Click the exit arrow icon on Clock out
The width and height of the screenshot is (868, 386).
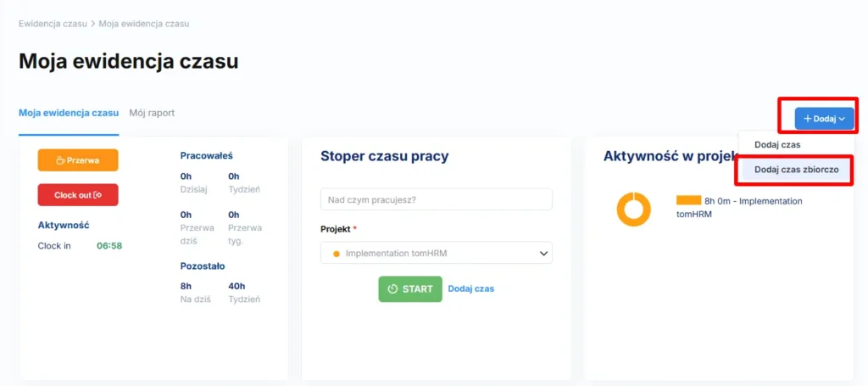[x=98, y=195]
